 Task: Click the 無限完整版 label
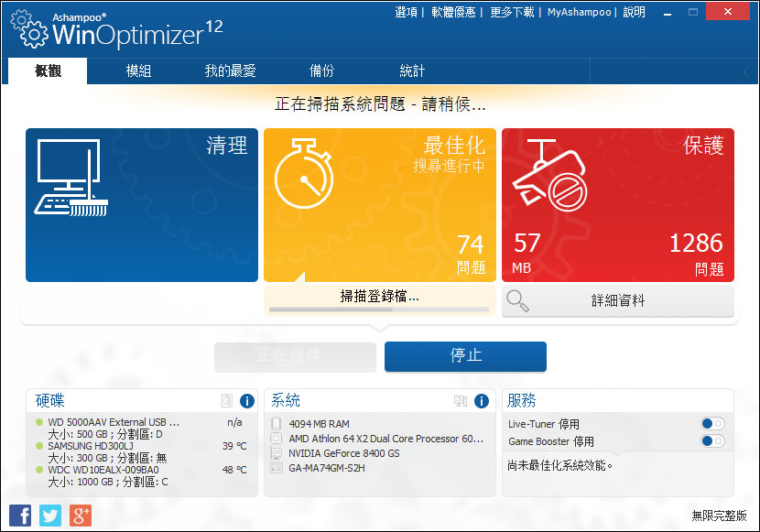(x=720, y=515)
